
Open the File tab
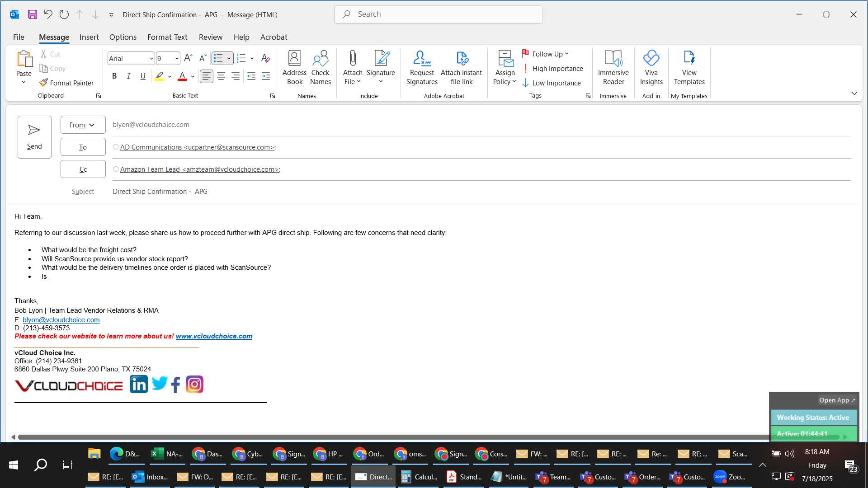coord(19,37)
